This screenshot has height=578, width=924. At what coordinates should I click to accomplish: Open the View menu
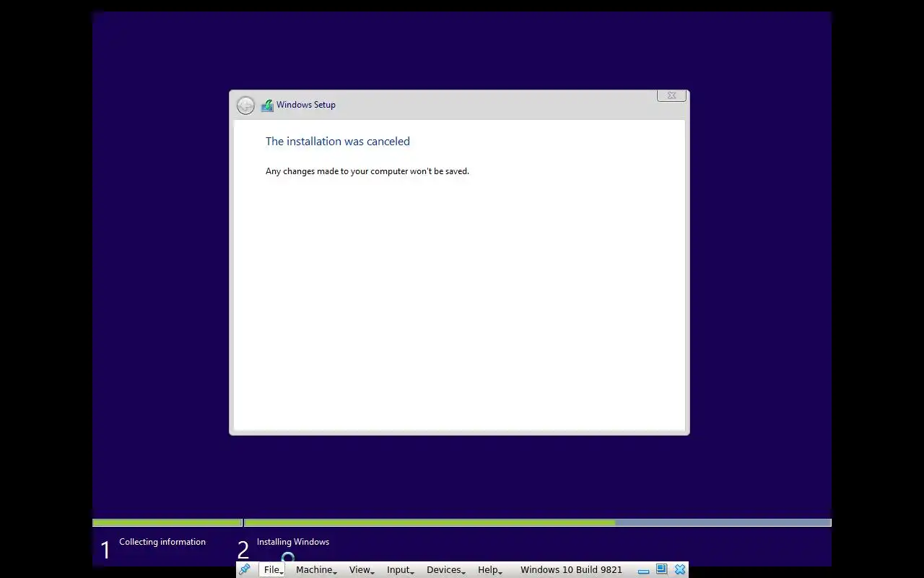pos(361,569)
